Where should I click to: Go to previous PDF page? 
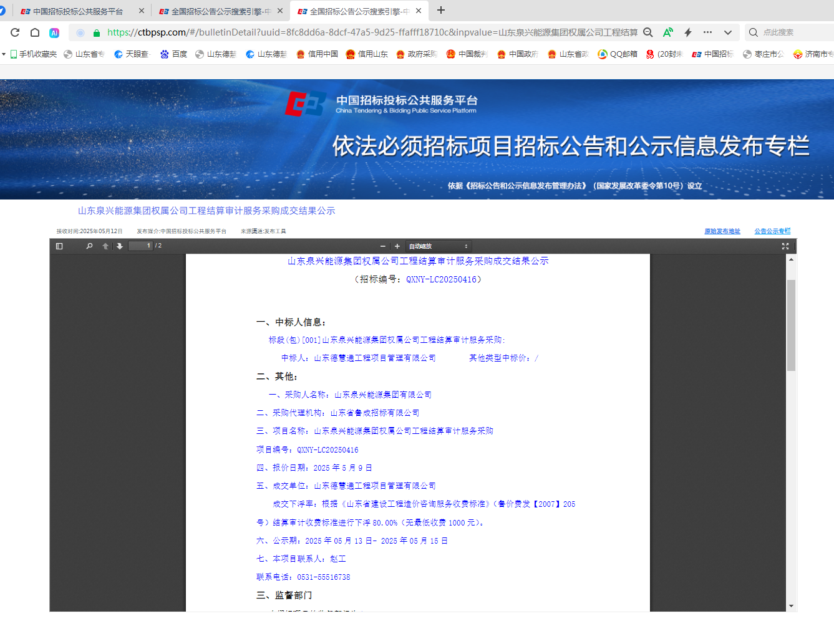105,246
